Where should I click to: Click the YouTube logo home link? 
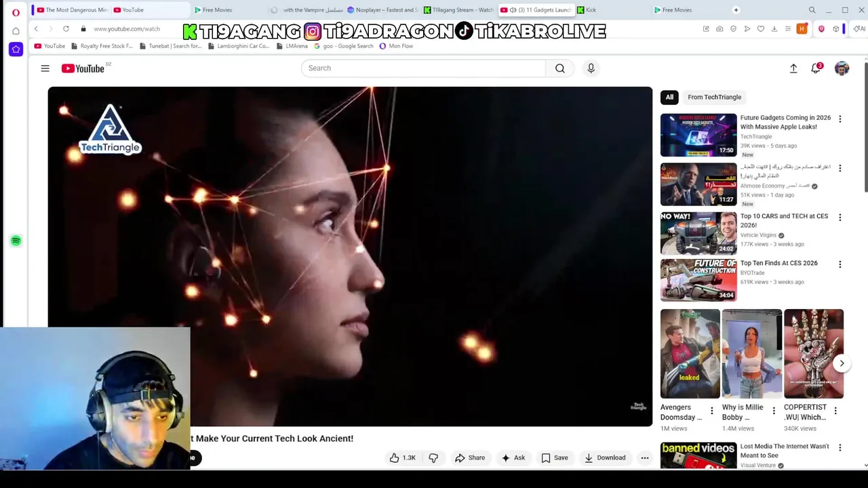[83, 68]
